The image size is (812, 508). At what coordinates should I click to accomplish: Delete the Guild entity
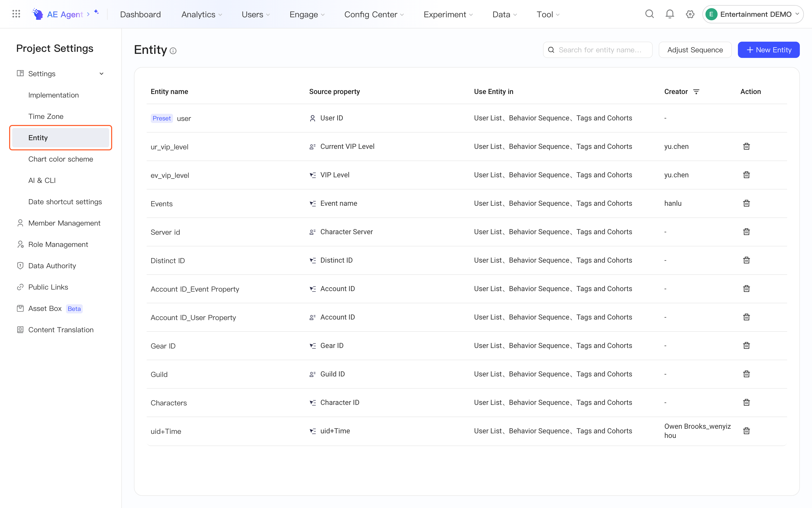click(x=746, y=374)
